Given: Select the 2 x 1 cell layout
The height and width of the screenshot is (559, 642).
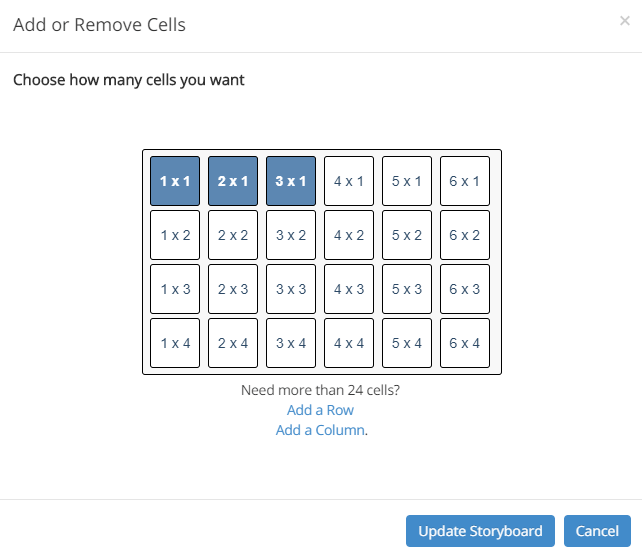Looking at the screenshot, I should pos(233,182).
